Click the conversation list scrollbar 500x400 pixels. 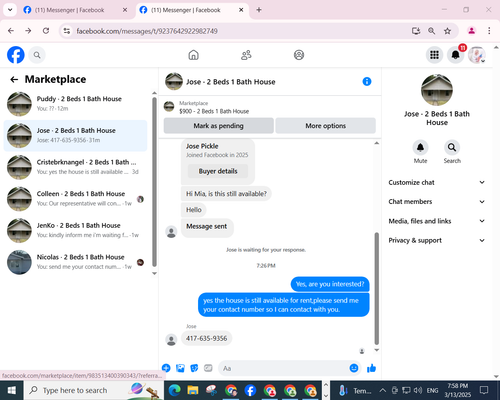coord(154,182)
